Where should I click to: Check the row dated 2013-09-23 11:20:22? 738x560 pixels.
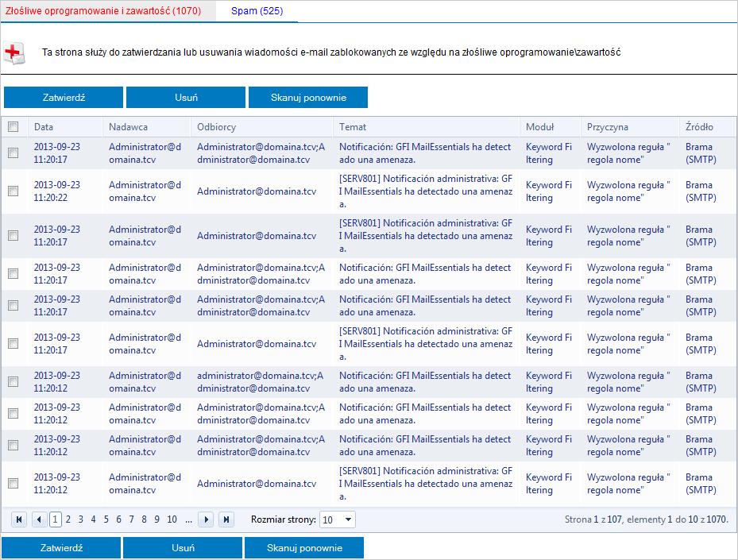click(14, 191)
